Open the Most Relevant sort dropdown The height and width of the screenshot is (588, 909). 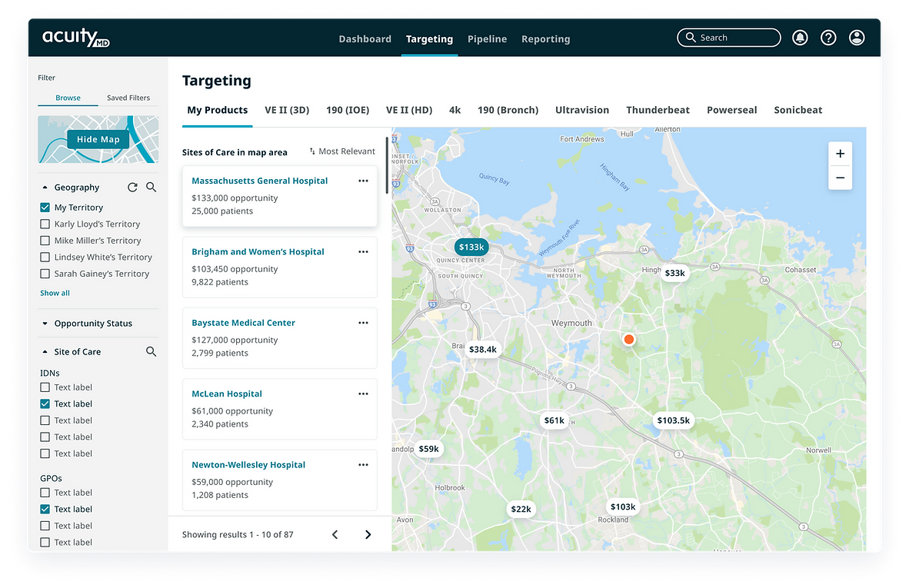(341, 151)
